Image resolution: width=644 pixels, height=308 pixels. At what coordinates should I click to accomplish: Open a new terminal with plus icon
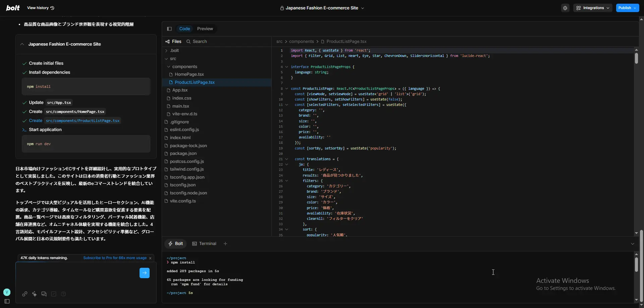coord(225,244)
